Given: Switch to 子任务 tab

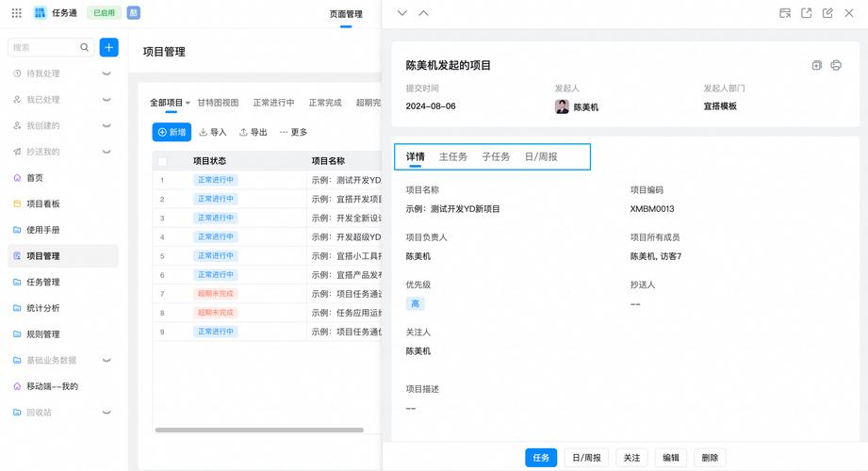Looking at the screenshot, I should pyautogui.click(x=496, y=156).
